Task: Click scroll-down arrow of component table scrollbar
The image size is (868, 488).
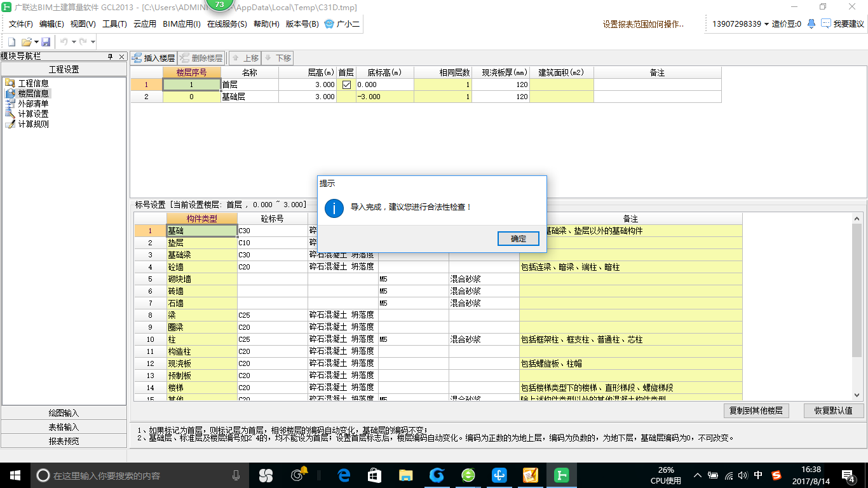Action: tap(857, 395)
